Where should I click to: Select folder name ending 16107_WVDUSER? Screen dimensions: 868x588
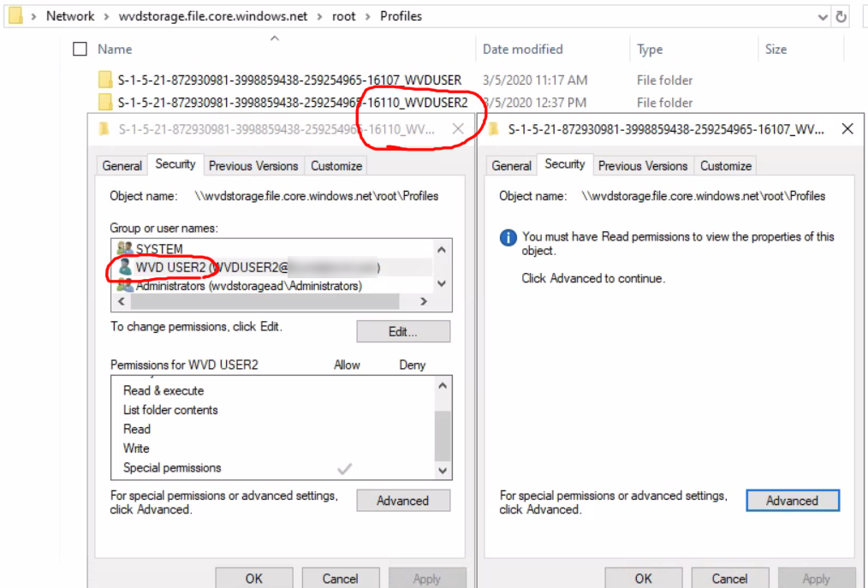289,80
